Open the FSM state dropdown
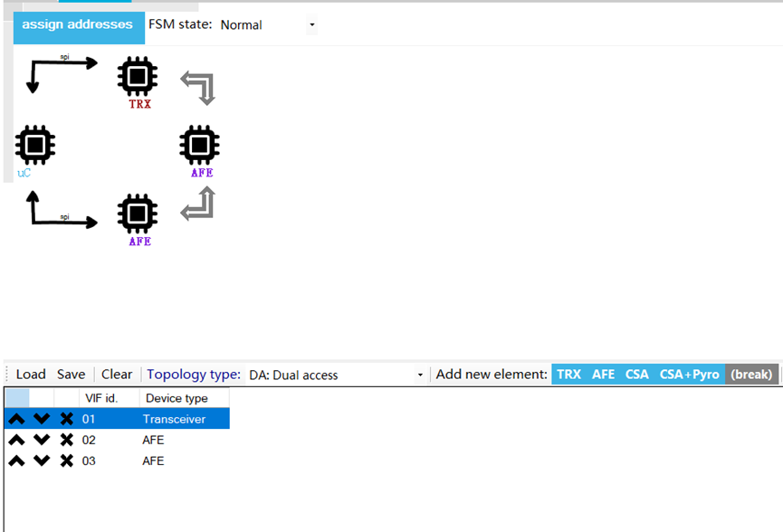 (268, 25)
